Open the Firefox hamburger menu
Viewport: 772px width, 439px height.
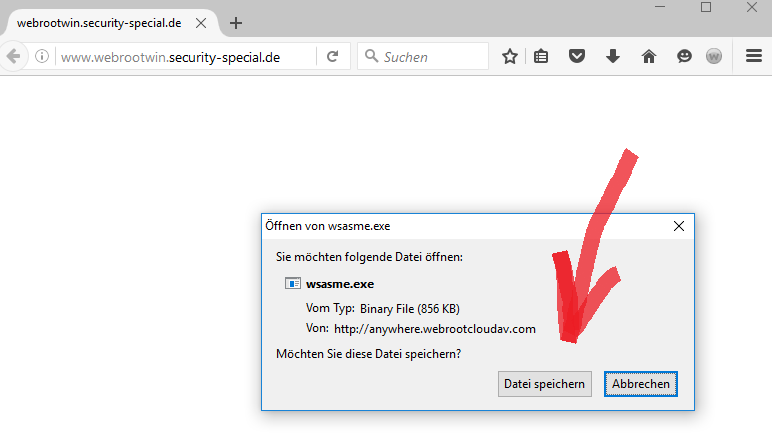[754, 57]
